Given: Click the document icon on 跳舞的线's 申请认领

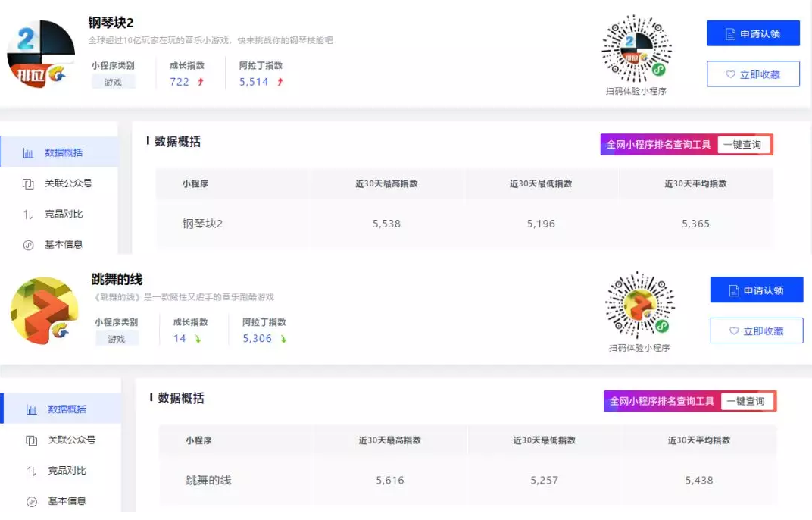Looking at the screenshot, I should coord(734,290).
